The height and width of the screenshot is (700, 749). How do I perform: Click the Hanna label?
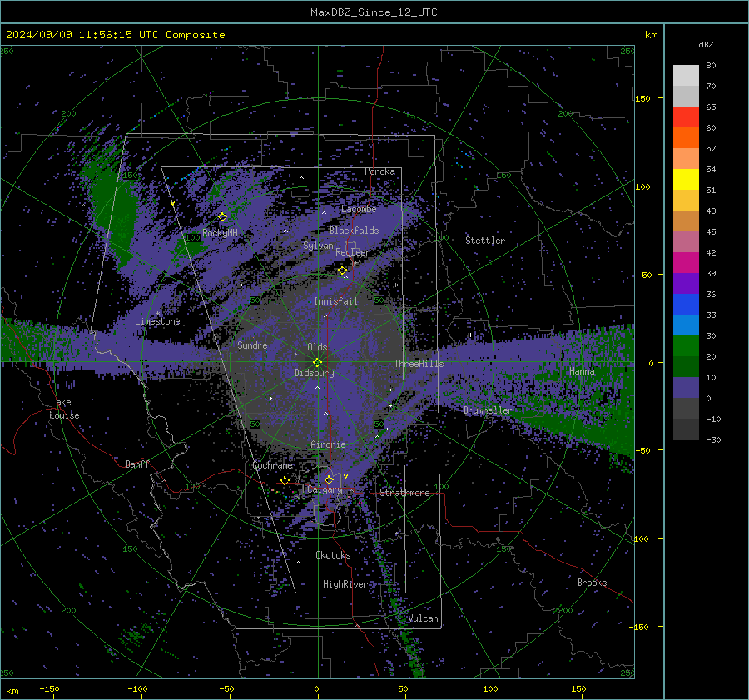[582, 371]
